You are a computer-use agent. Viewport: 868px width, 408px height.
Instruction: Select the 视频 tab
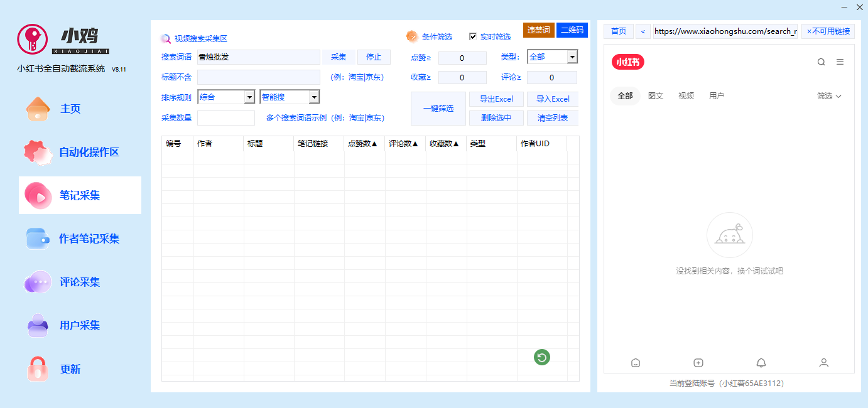[x=686, y=96]
